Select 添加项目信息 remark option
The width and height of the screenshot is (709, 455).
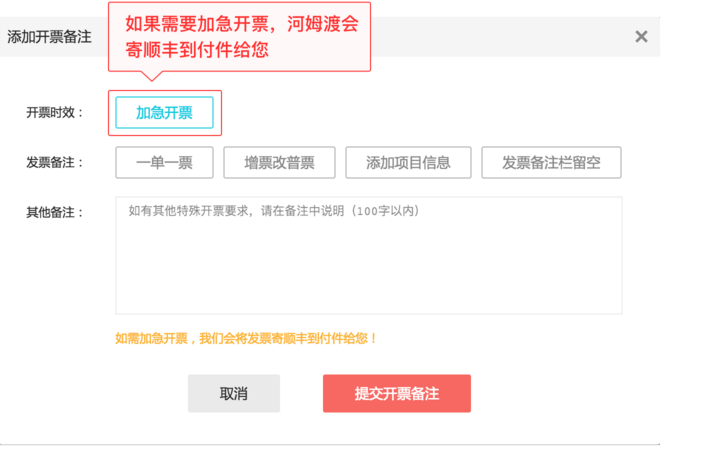(408, 162)
